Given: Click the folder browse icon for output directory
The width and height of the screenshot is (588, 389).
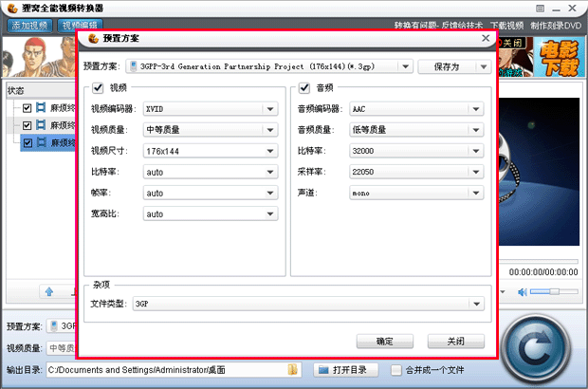Looking at the screenshot, I should click(294, 369).
